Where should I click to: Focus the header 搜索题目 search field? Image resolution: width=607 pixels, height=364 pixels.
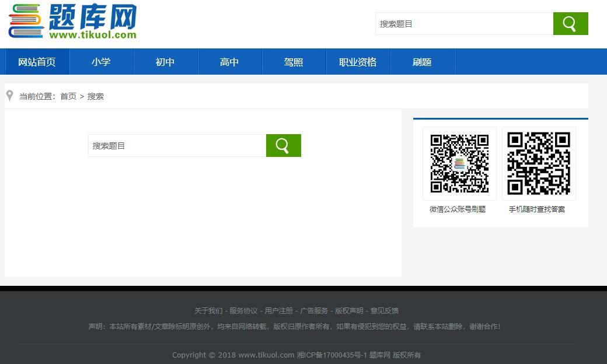(x=464, y=24)
